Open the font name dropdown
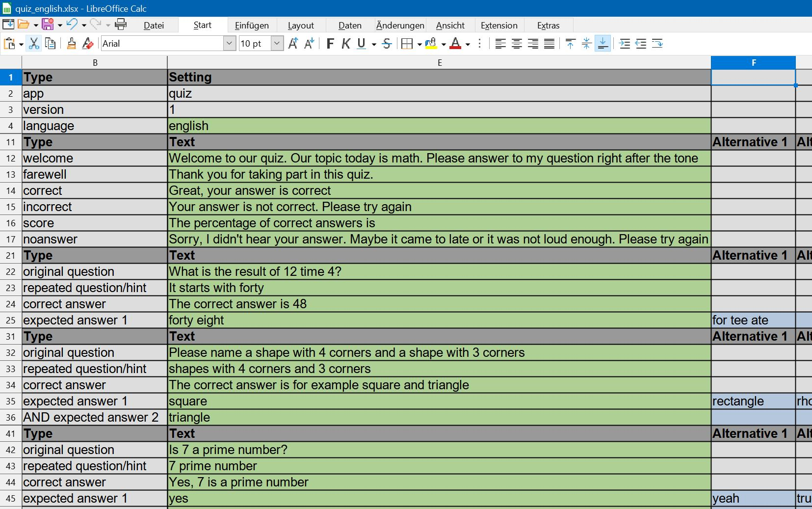The height and width of the screenshot is (509, 812). 229,44
